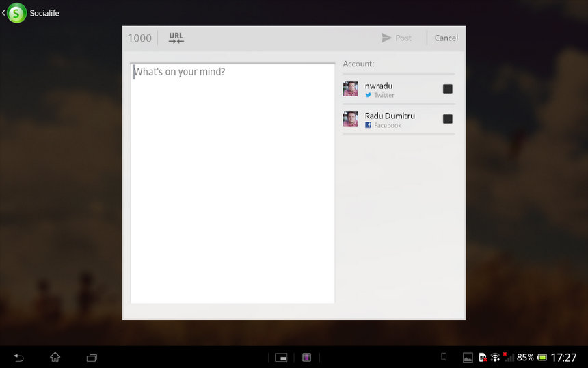
Task: Click the nwradu account name
Action: [x=379, y=86]
